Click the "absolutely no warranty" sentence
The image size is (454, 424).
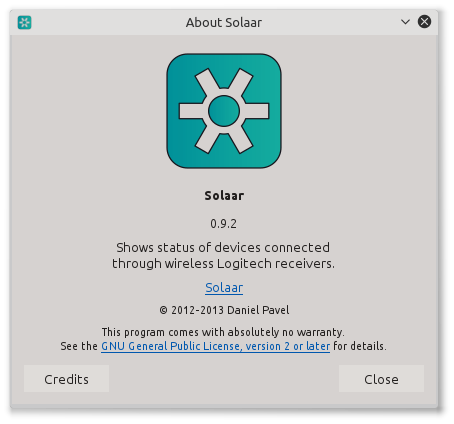click(223, 332)
